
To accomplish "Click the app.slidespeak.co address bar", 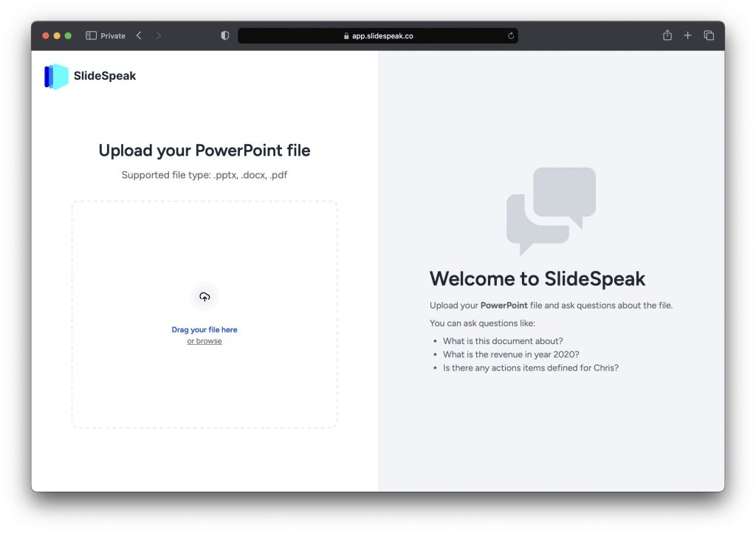I will pyautogui.click(x=377, y=35).
